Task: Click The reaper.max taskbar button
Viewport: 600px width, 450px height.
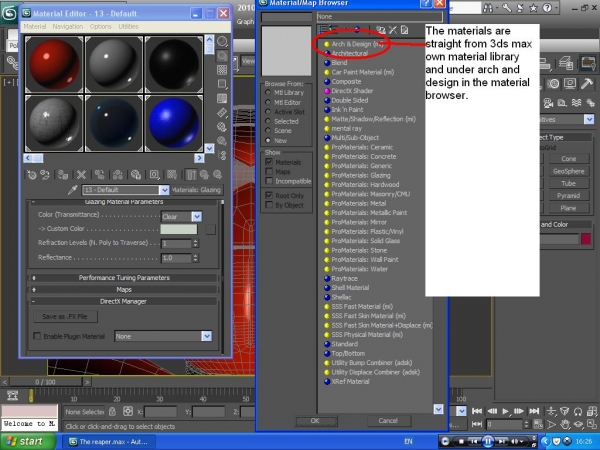Action: tap(108, 442)
